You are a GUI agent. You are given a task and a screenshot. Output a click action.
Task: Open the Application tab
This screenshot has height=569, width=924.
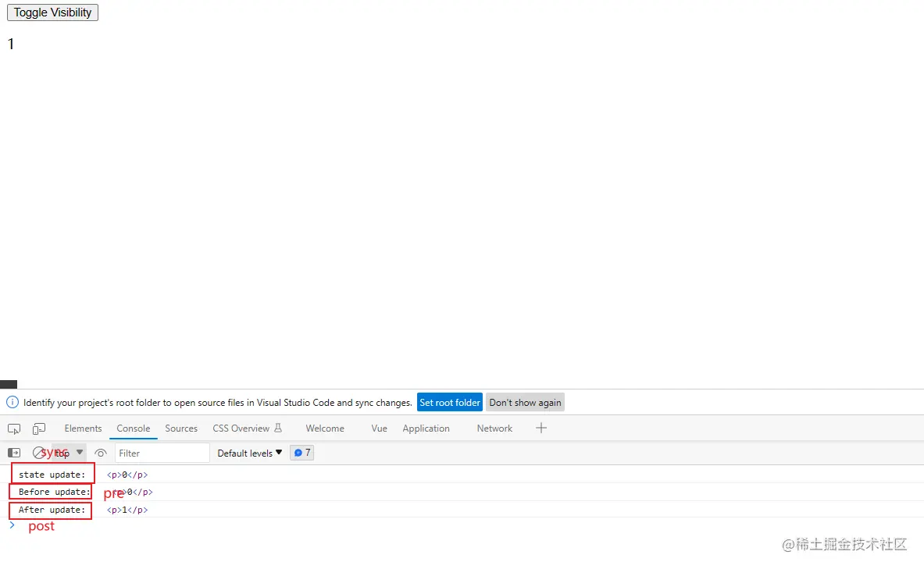(x=426, y=429)
